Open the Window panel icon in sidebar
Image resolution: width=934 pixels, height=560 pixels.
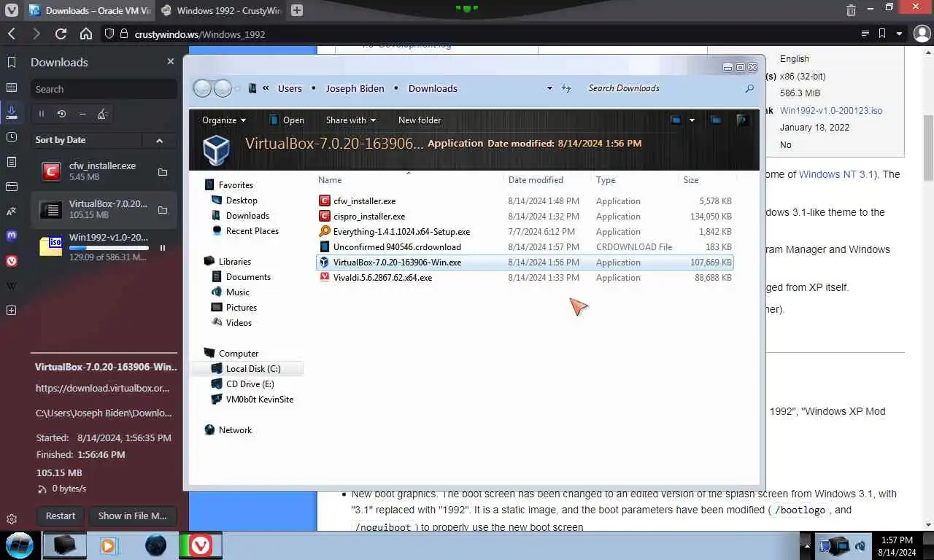12,187
